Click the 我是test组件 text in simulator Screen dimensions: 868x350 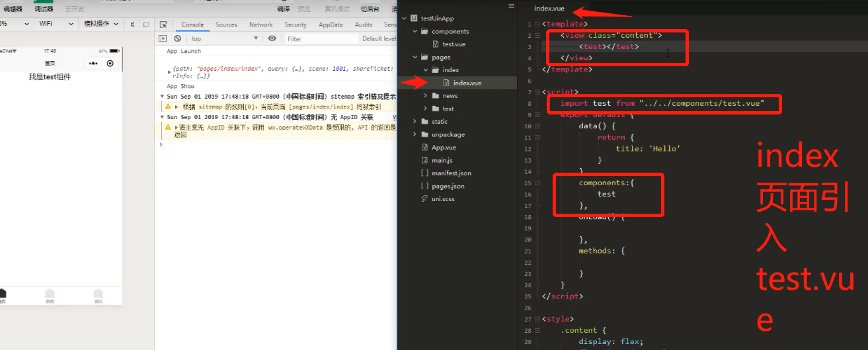tap(50, 77)
